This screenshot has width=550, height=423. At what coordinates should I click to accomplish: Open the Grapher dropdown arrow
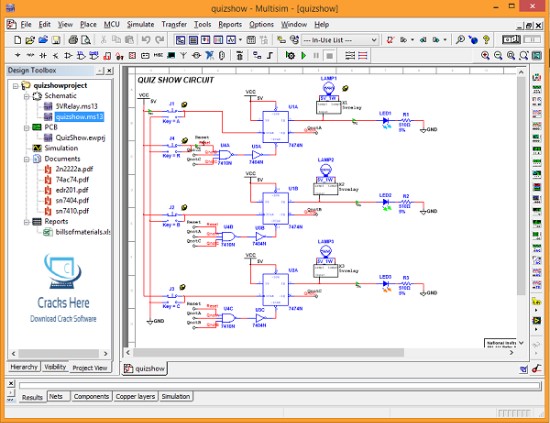[x=240, y=40]
